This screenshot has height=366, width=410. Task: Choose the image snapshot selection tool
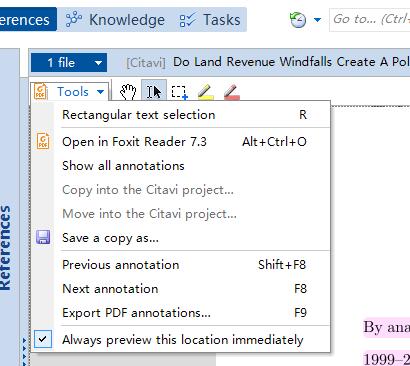[x=180, y=92]
